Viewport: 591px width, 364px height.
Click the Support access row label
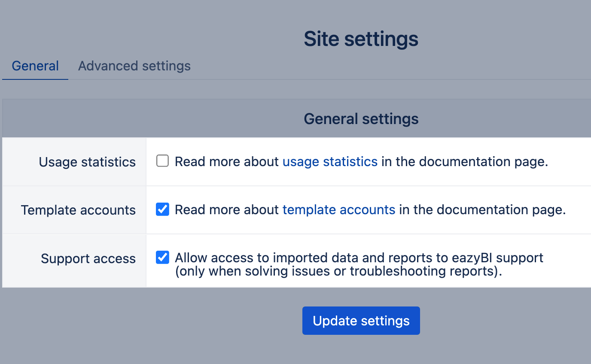tap(88, 258)
